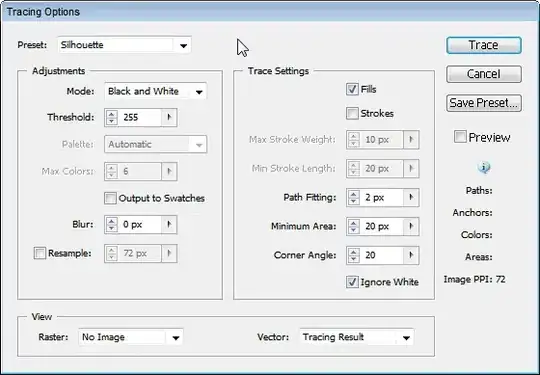Viewport: 540px width, 375px height.
Task: Uncheck the Fills checkbox
Action: pos(352,90)
